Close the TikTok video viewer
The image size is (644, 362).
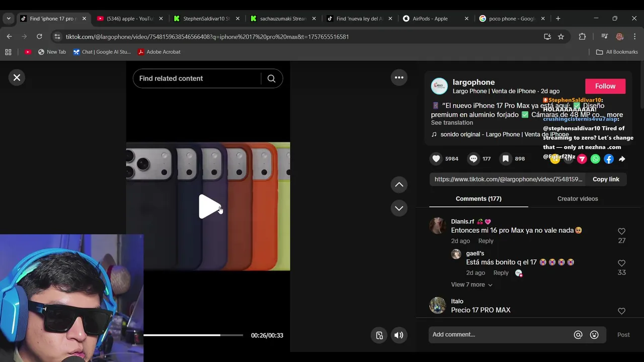coord(17,77)
